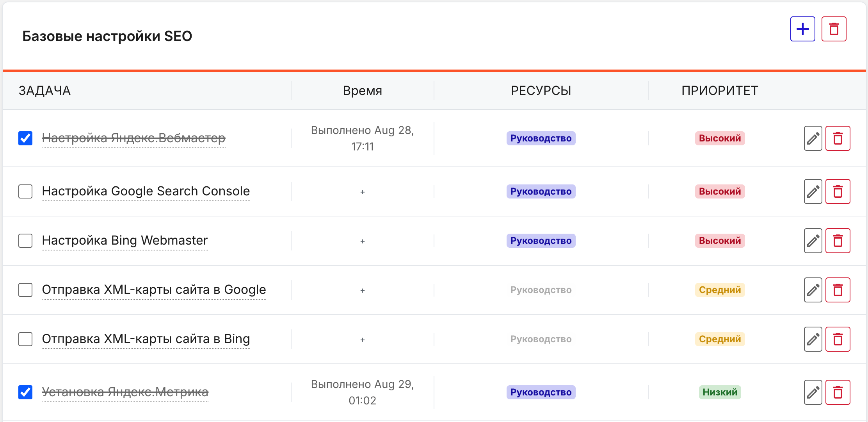The height and width of the screenshot is (422, 868).
Task: Uncheck completed task Настройка Яндекс.Вебмастер
Action: [25, 138]
